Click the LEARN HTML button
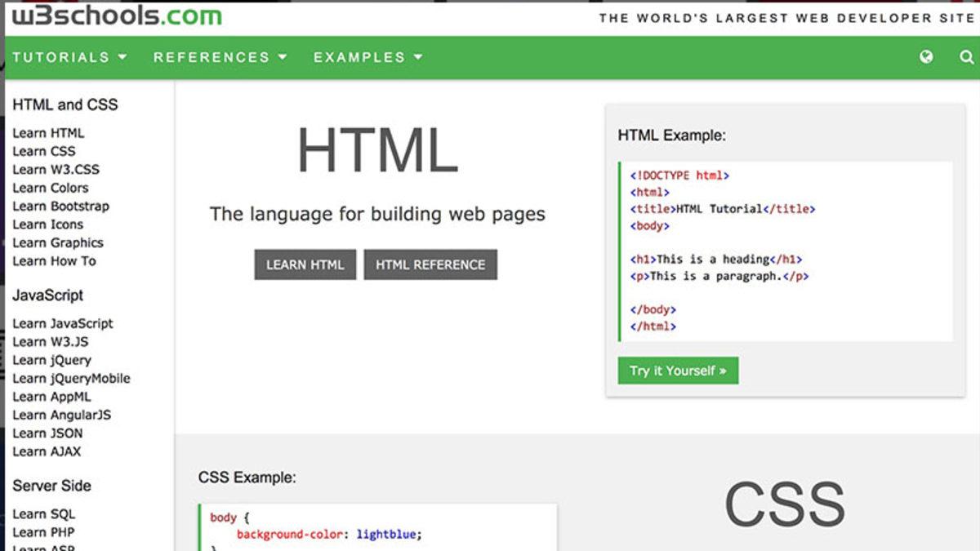Image resolution: width=980 pixels, height=551 pixels. point(305,264)
